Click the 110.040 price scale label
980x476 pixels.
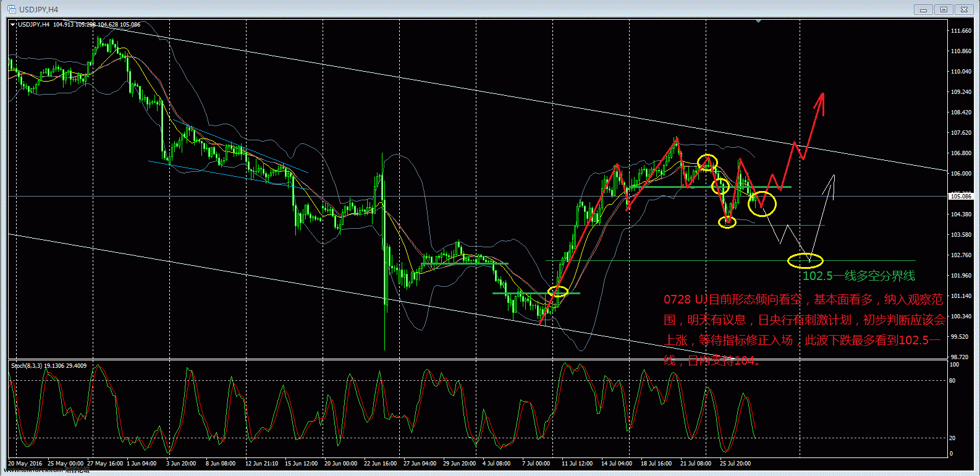pos(961,72)
